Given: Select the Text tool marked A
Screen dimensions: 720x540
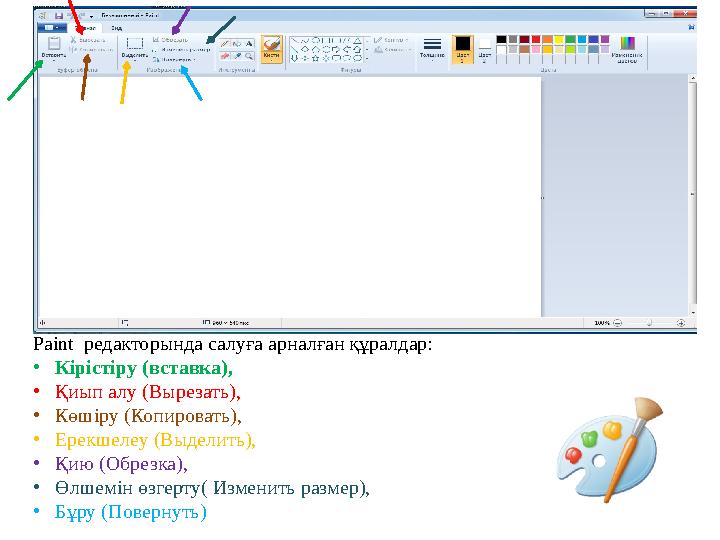Looking at the screenshot, I should click(249, 44).
